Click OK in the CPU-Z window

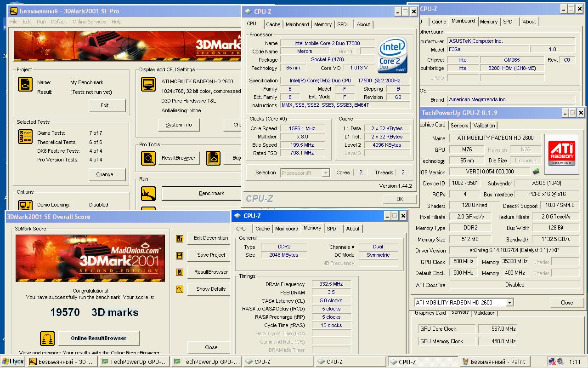[400, 199]
